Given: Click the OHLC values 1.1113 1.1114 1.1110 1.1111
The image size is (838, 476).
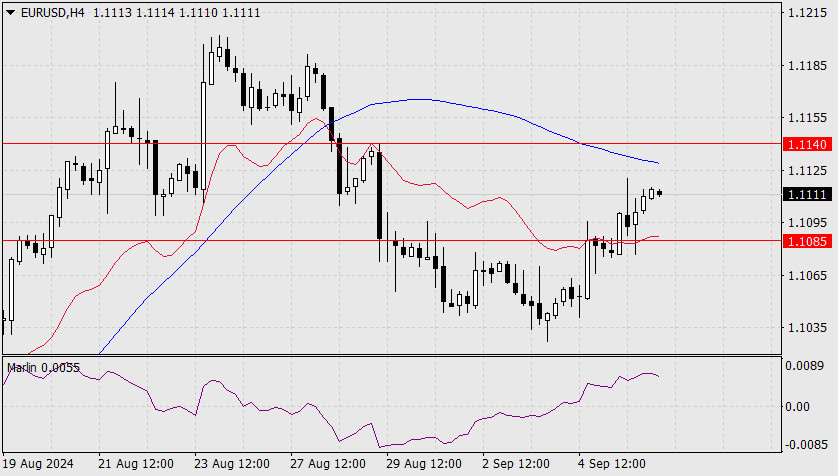Looking at the screenshot, I should (176, 12).
